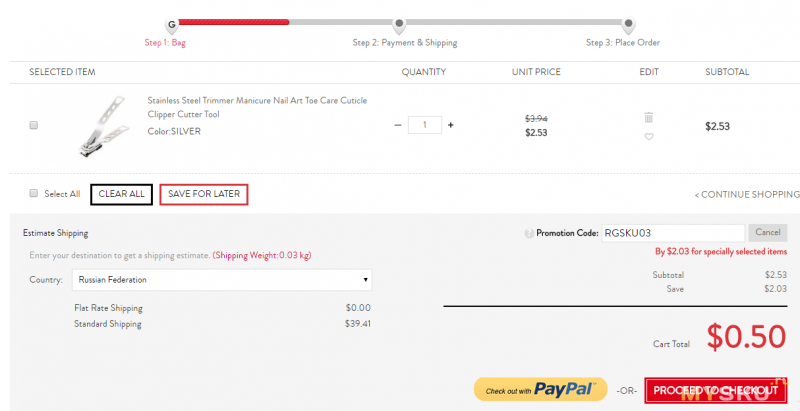Click the Promotion Code help question mark icon
The height and width of the screenshot is (411, 800).
529,234
